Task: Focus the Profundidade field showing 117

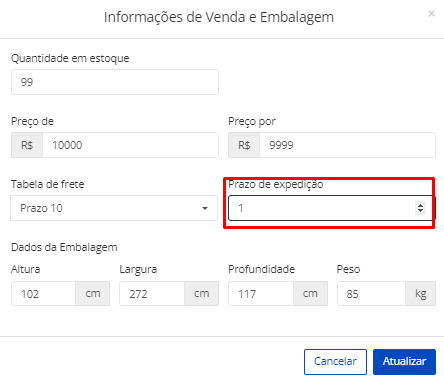Action: 261,294
